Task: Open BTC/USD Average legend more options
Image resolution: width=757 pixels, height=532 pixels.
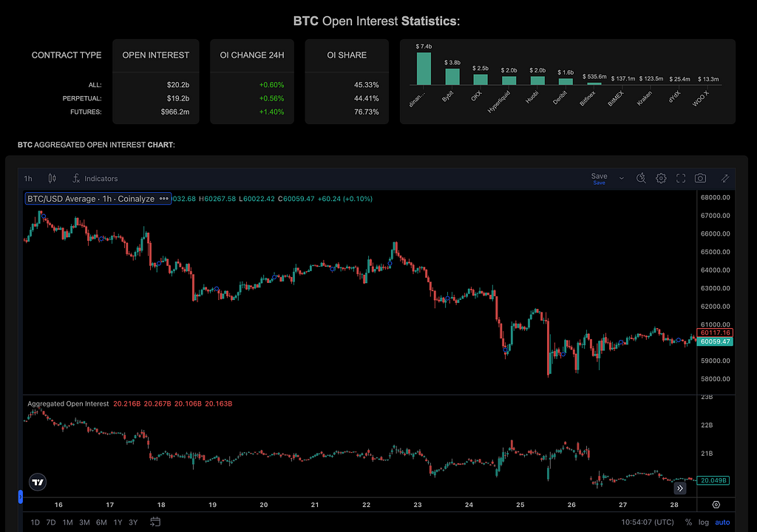Action: (163, 199)
